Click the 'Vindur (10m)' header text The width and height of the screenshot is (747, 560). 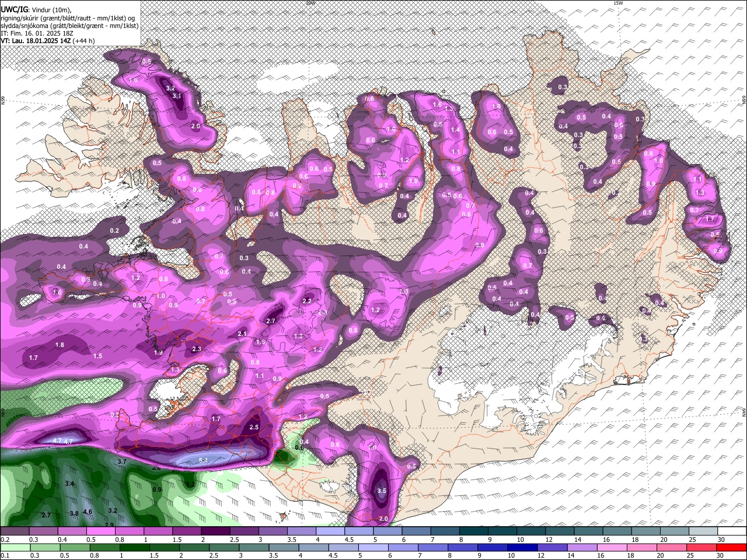pos(51,10)
